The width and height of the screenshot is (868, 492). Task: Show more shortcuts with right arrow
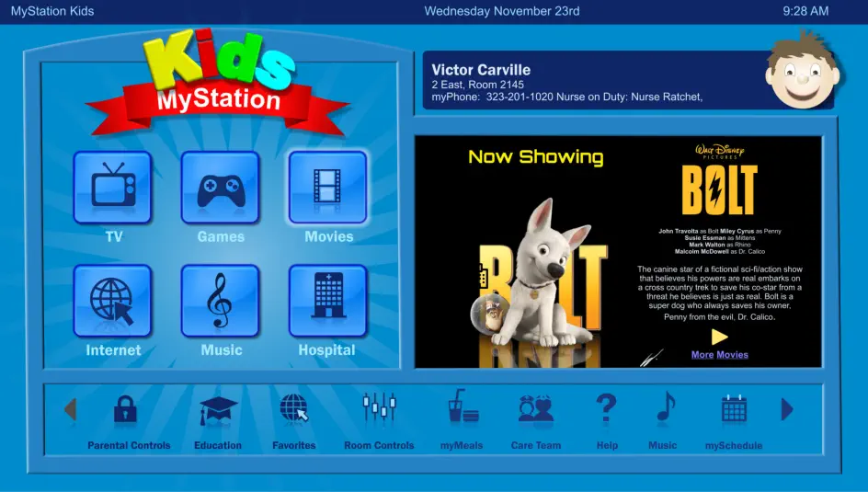pos(787,409)
